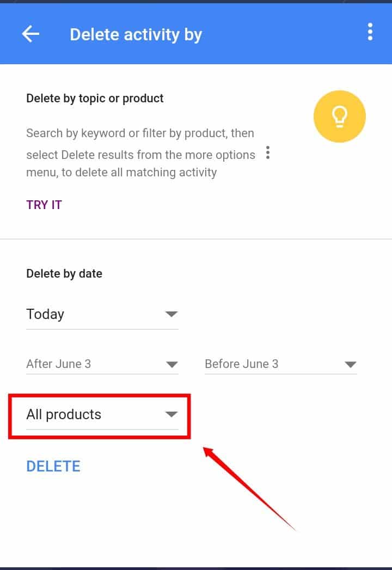
Task: Click the search by keyword description text
Action: click(141, 152)
